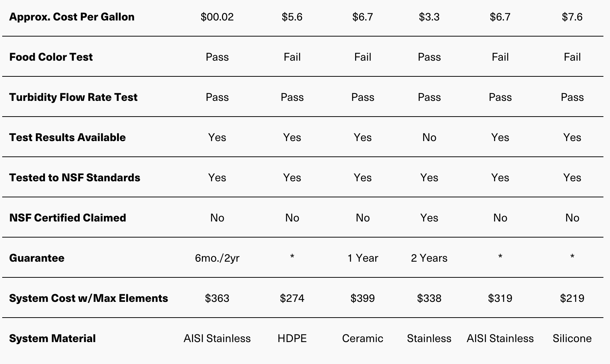Select the "Silicone" material cell

click(x=572, y=338)
